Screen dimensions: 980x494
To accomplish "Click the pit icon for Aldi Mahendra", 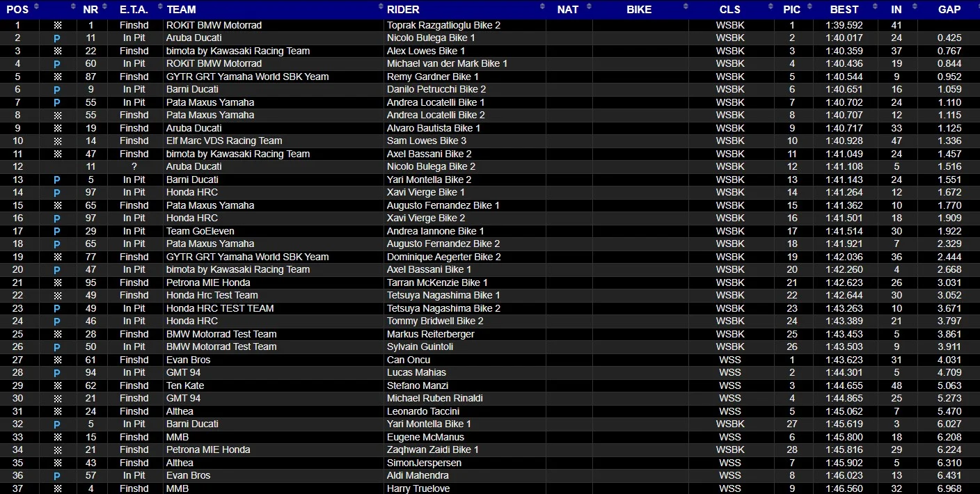I will [57, 476].
